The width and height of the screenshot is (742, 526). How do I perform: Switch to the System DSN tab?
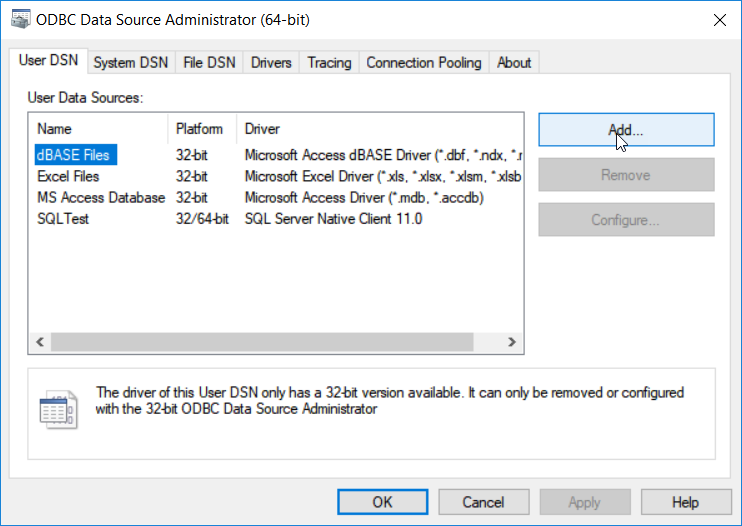tap(130, 63)
